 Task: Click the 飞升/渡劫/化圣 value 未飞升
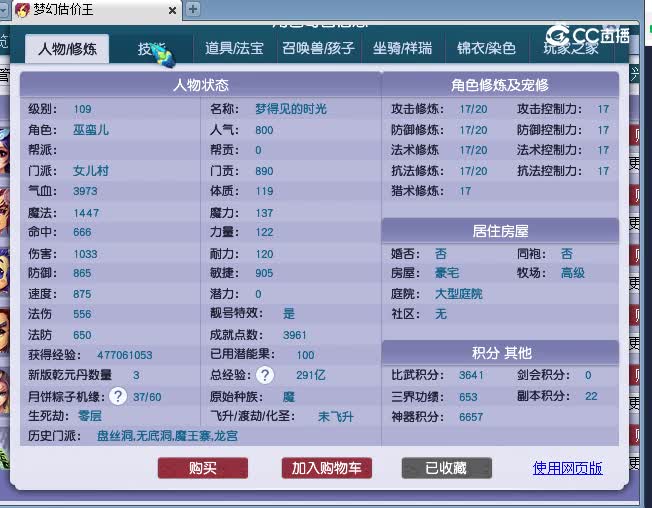point(336,417)
